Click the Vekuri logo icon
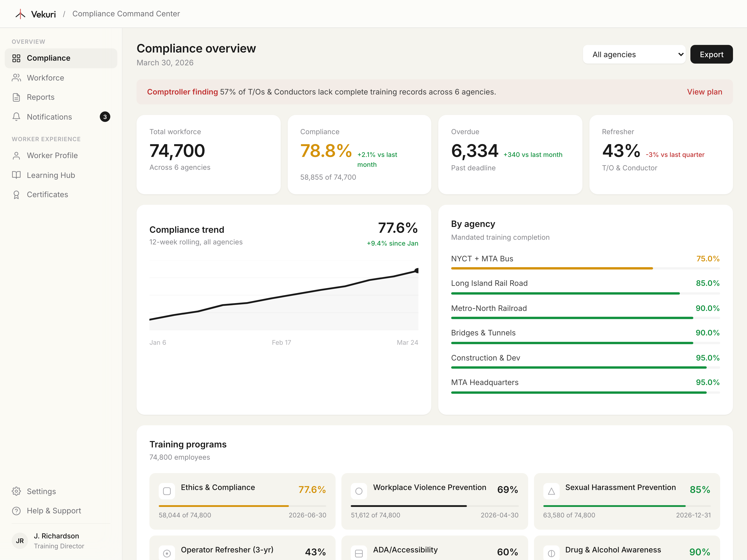Viewport: 747px width, 560px height. [x=20, y=14]
